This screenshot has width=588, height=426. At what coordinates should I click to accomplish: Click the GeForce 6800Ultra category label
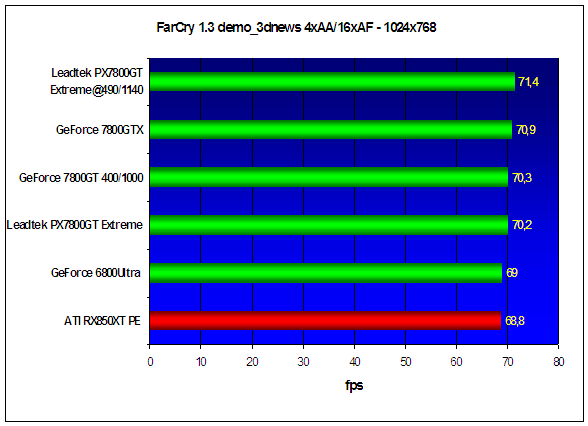point(96,273)
